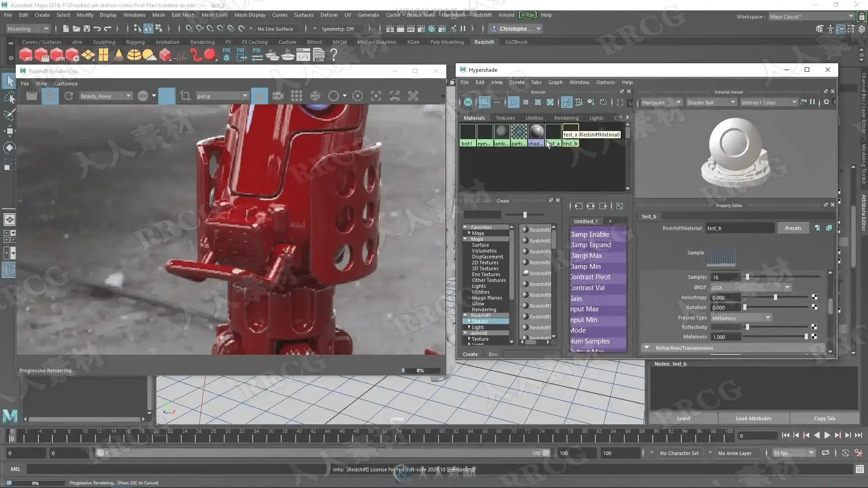Click the clapperboard render icon in Render View
This screenshot has height=488, width=868.
tap(32, 96)
